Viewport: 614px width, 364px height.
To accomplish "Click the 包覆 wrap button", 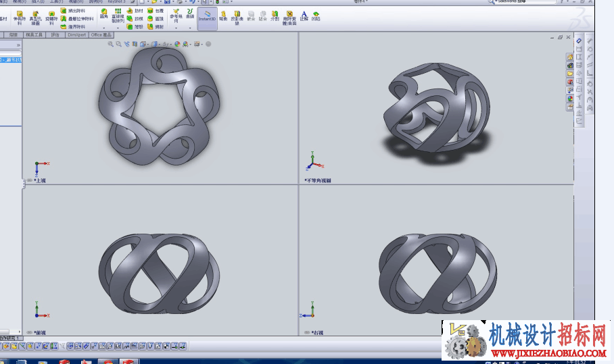I will [156, 11].
